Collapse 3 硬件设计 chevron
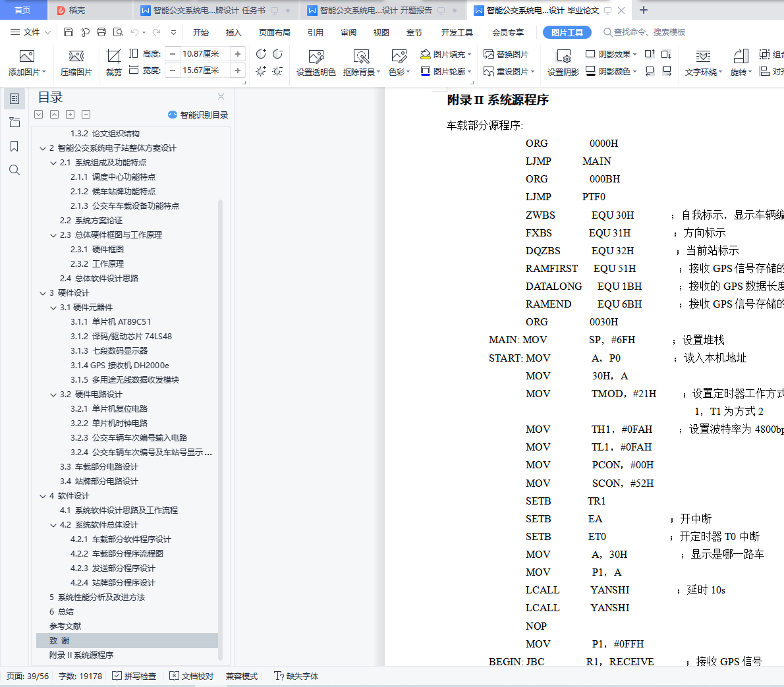The height and width of the screenshot is (687, 784). point(43,294)
